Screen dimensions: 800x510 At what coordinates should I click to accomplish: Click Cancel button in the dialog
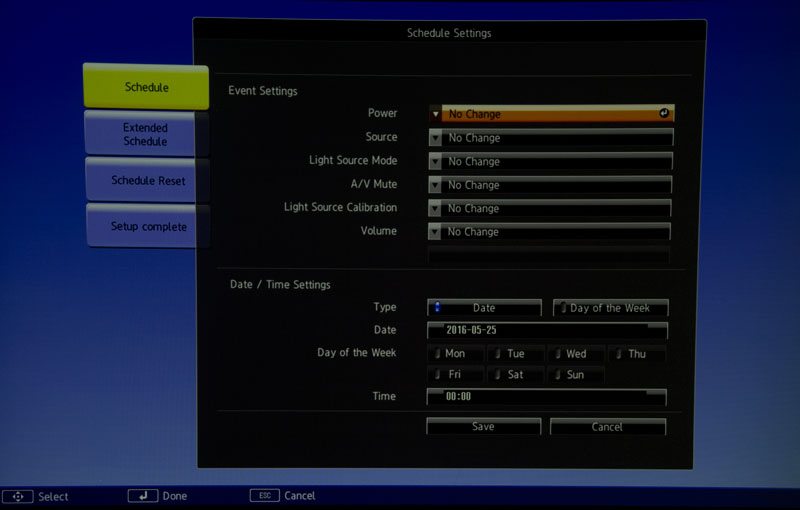607,427
